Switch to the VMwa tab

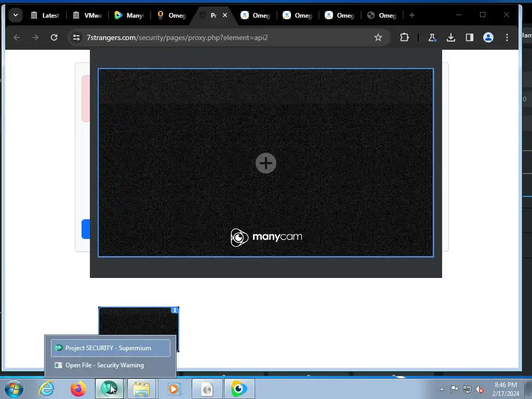pos(87,15)
